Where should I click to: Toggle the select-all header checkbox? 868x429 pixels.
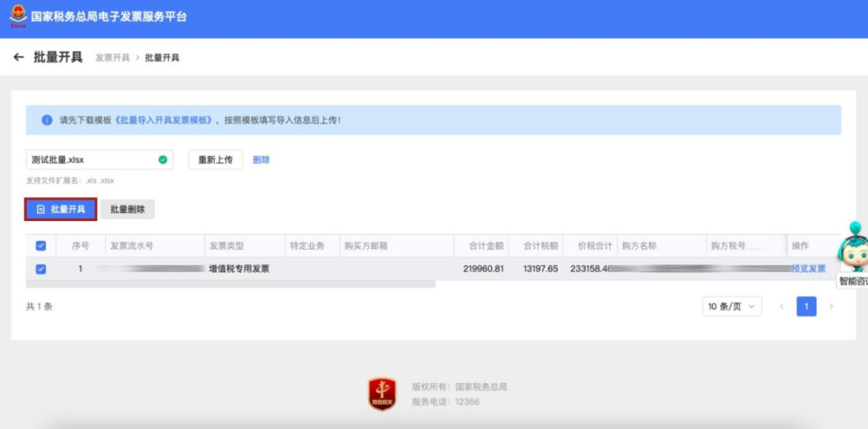pyautogui.click(x=41, y=246)
